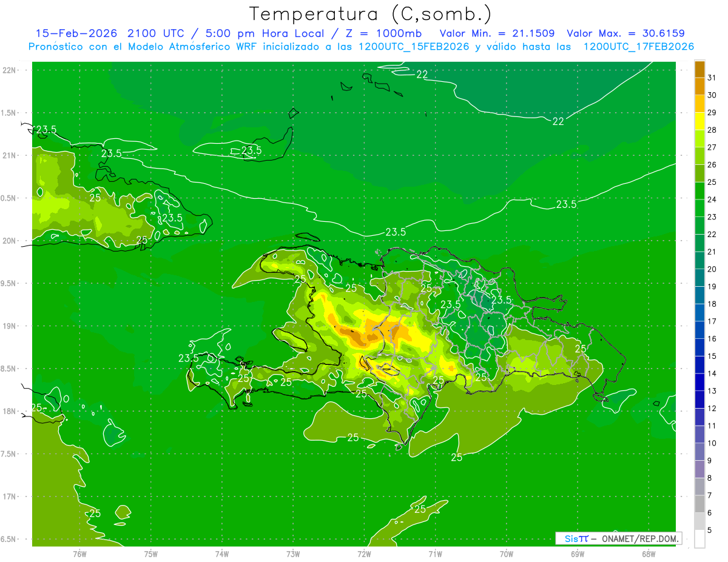Click the "24" color scale label
The image size is (728, 562).
(x=712, y=199)
